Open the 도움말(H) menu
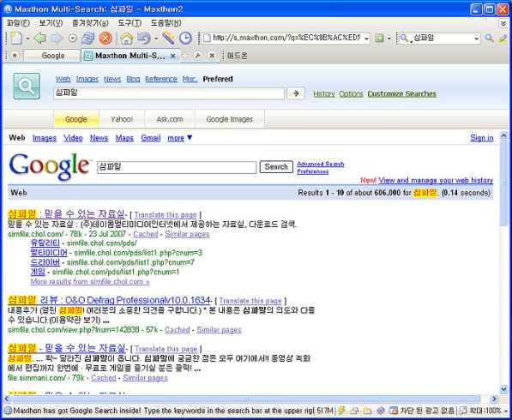This screenshot has width=512, height=420. tap(166, 23)
